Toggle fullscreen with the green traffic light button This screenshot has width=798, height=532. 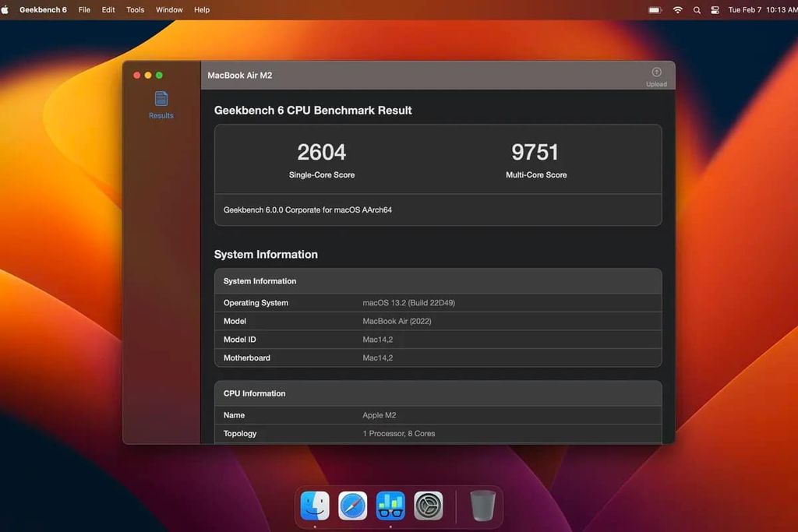pos(159,75)
